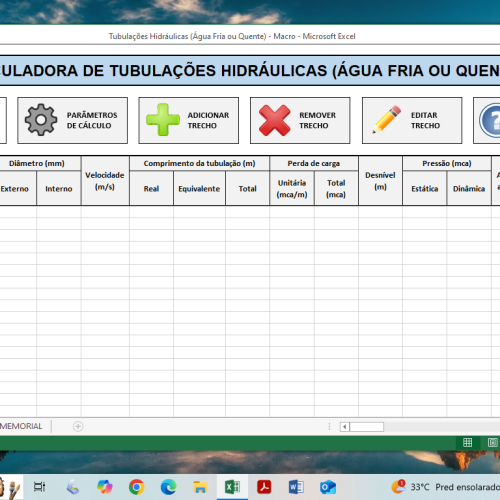Click the scroll left arrow of horizontal scrollbar

[345, 427]
